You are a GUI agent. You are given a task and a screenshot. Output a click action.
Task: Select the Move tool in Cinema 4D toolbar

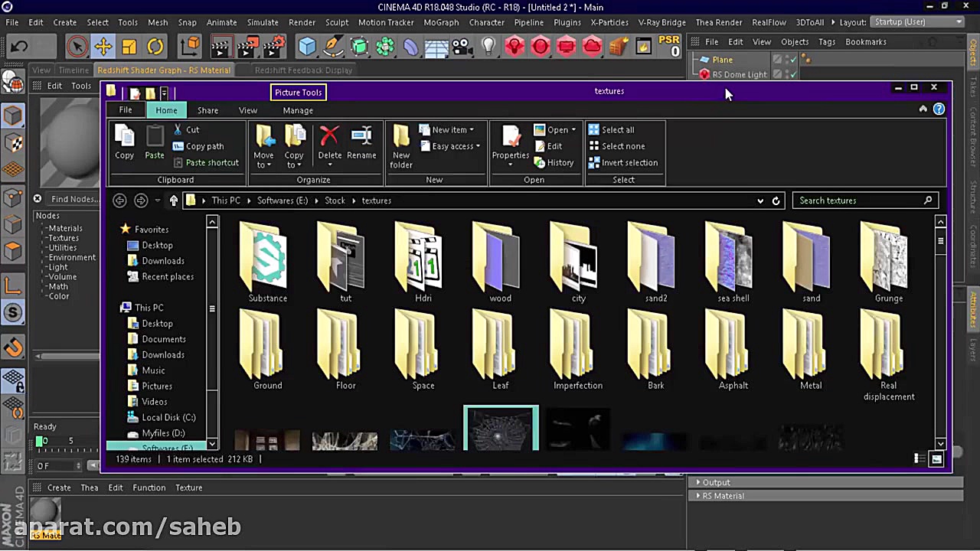pyautogui.click(x=103, y=47)
